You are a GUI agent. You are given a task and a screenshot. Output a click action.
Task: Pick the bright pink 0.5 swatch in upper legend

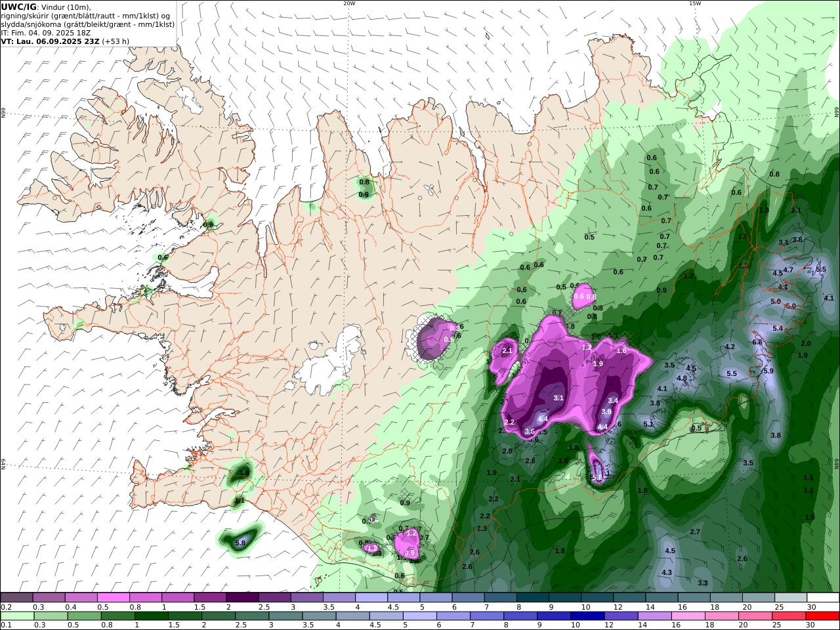coord(113,598)
